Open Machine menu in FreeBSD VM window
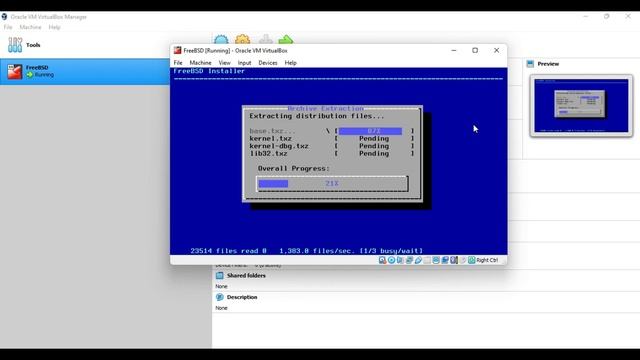Screen dimensions: 640x360 [x=200, y=63]
